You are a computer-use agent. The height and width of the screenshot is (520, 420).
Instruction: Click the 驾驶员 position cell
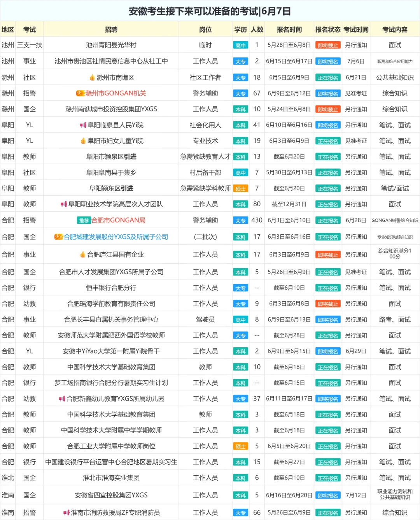205,320
